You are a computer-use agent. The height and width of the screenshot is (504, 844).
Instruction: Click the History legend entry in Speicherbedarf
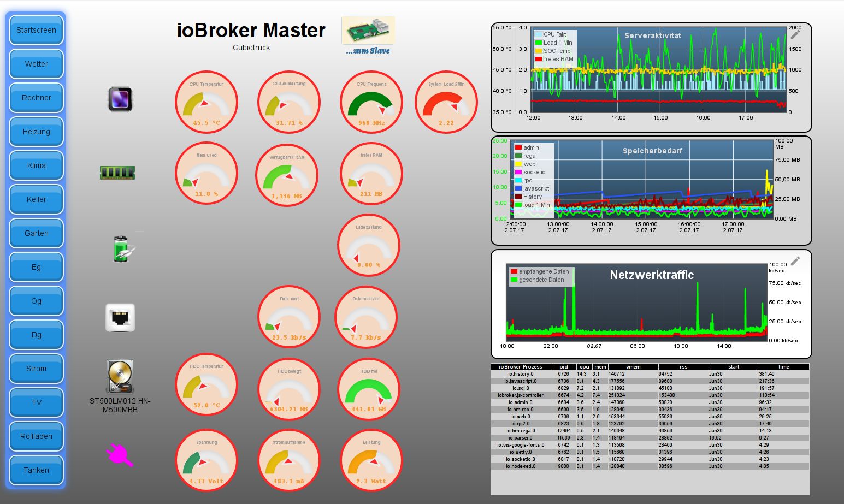click(x=529, y=197)
